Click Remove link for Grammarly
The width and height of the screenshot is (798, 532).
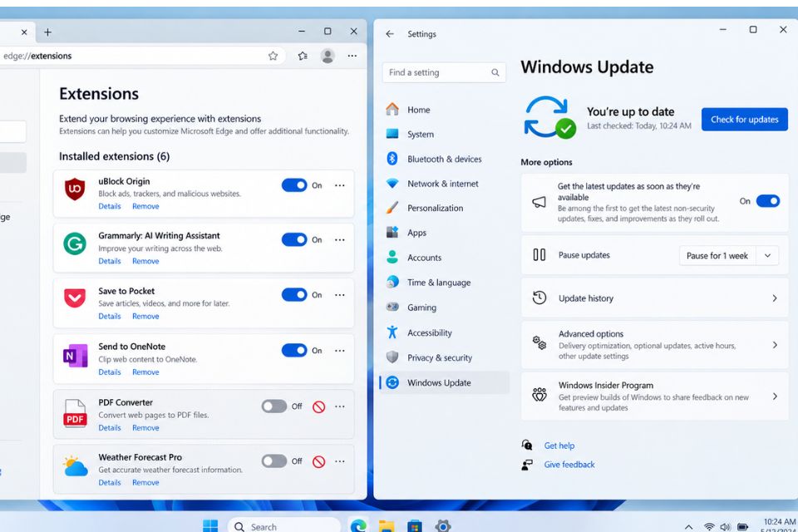point(145,261)
